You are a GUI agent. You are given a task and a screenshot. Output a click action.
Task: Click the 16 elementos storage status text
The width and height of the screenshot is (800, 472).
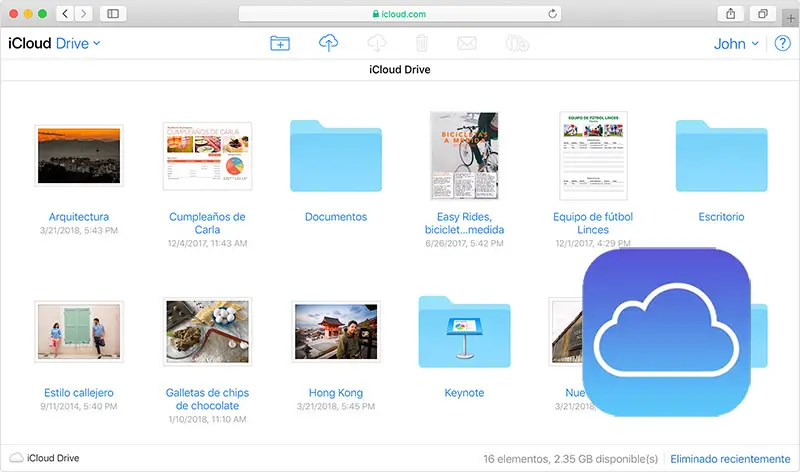click(x=570, y=459)
